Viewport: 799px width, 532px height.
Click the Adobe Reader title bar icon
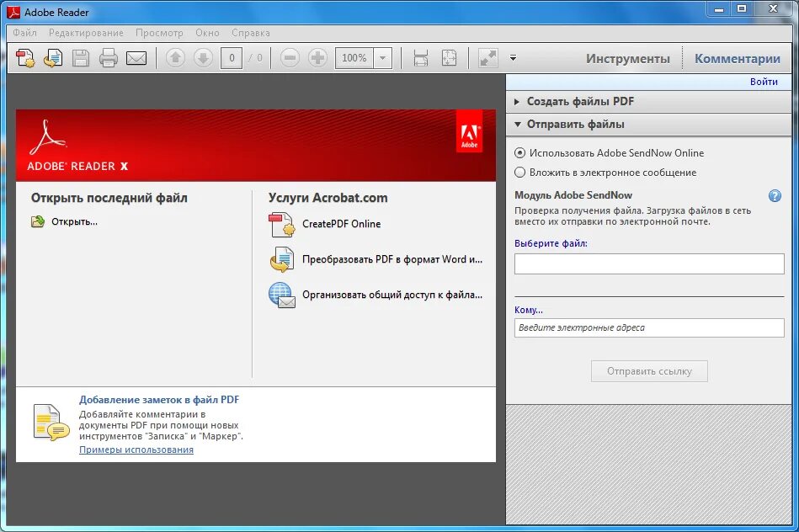[13, 13]
